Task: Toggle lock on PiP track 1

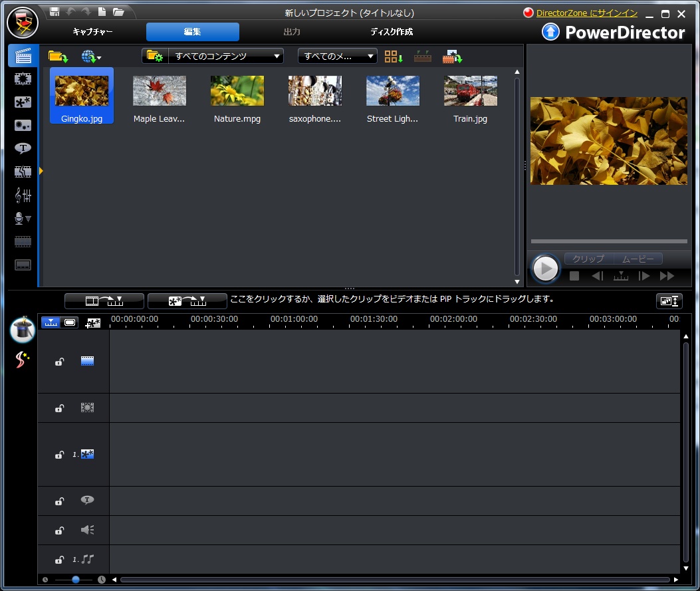Action: (x=59, y=455)
